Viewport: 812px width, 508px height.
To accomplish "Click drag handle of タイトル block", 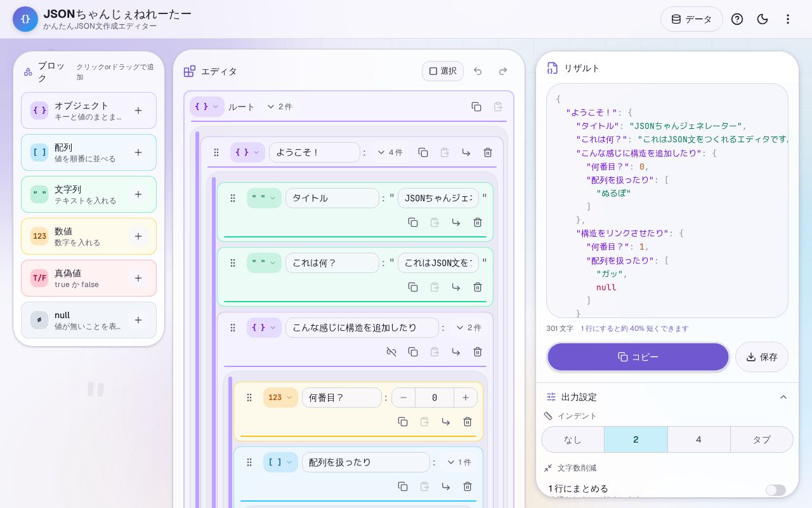I will click(x=233, y=198).
